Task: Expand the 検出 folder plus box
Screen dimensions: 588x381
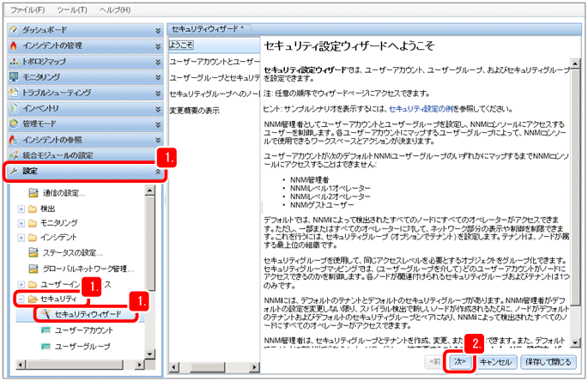Action: point(21,209)
